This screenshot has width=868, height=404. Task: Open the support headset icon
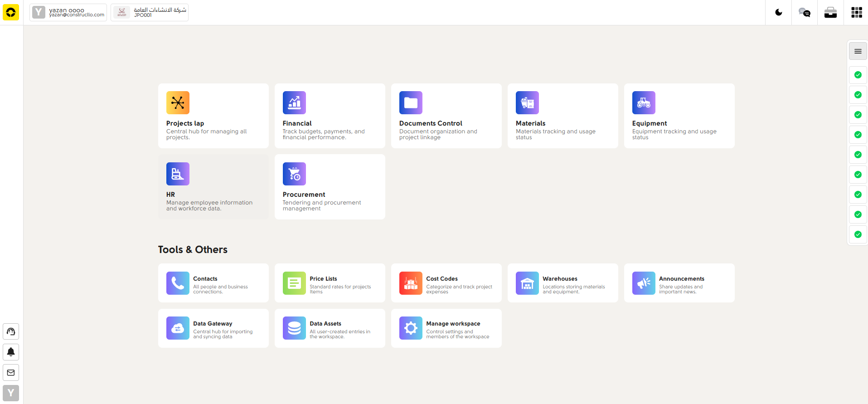(x=11, y=331)
